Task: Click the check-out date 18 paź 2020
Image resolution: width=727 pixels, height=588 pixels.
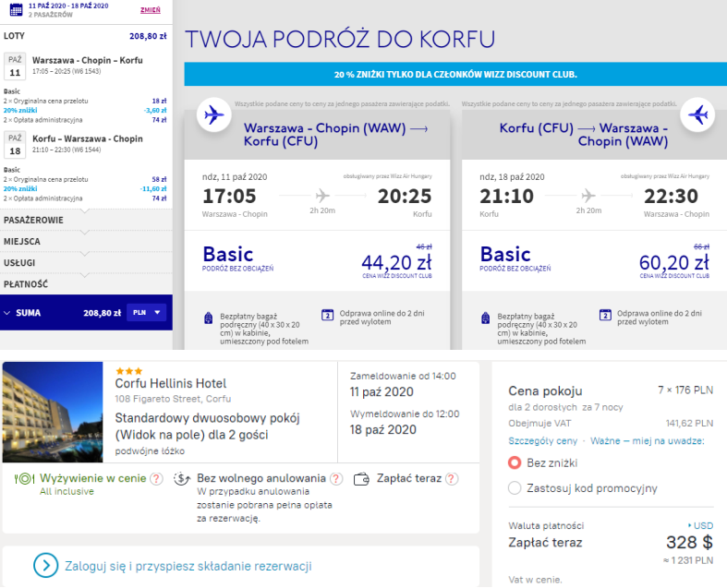Action: (383, 429)
